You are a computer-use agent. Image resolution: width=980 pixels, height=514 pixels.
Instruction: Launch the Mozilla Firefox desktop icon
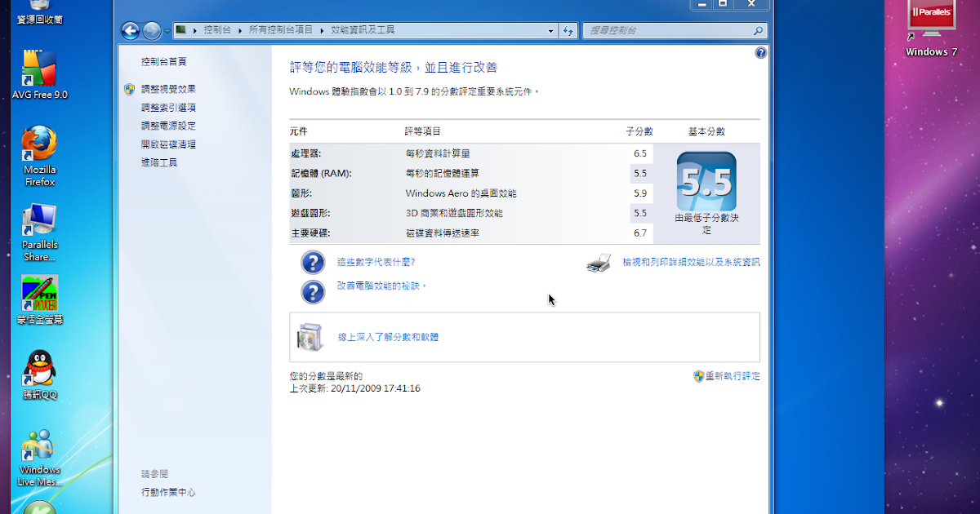39,155
